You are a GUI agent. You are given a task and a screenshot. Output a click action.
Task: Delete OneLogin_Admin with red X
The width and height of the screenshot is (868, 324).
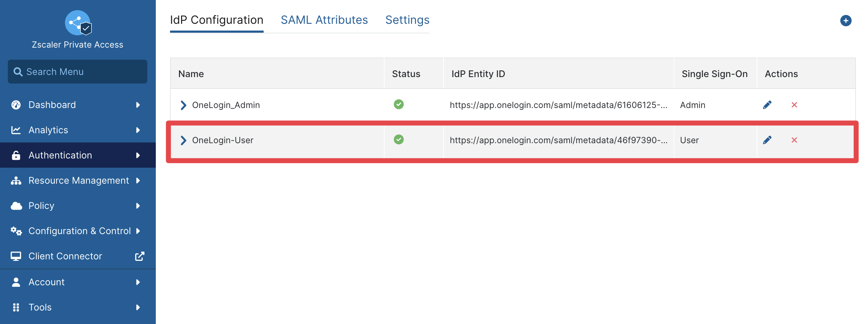click(794, 105)
